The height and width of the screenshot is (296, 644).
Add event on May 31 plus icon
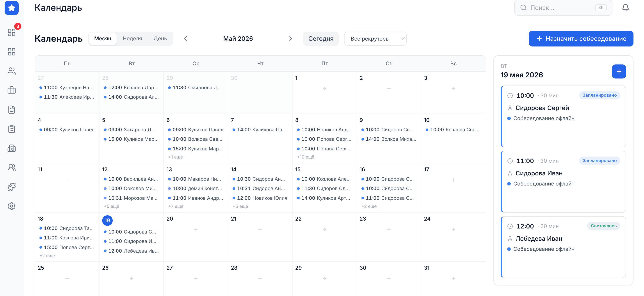[x=453, y=278]
